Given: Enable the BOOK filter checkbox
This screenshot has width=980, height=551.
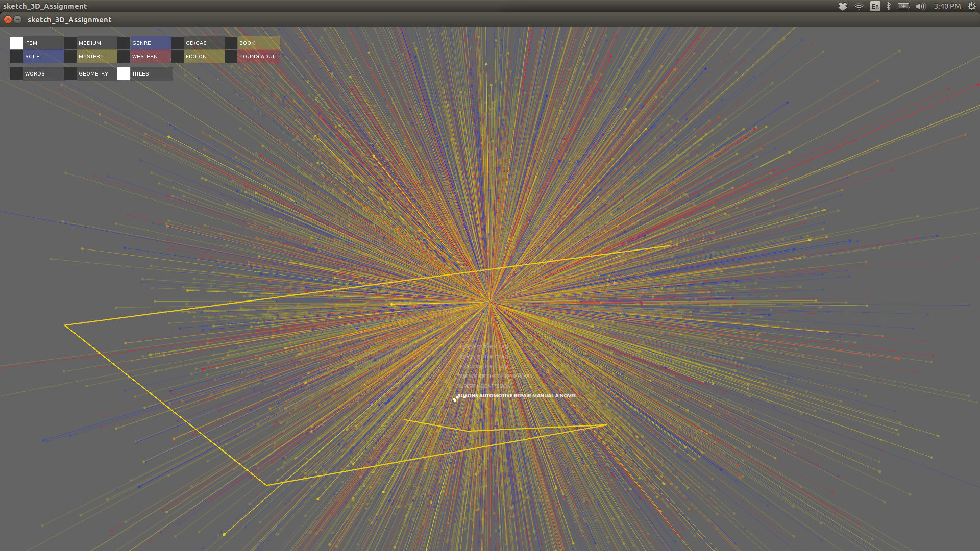Looking at the screenshot, I should coord(231,43).
